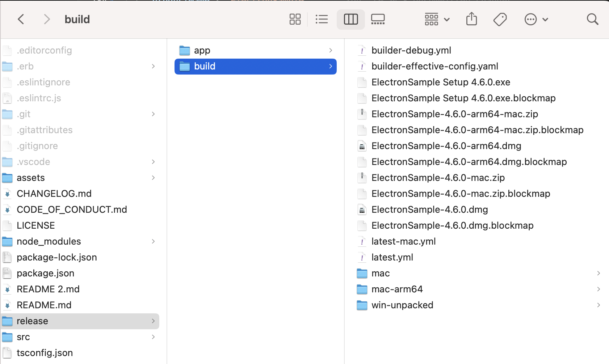This screenshot has height=364, width=609.
Task: Click the CHANGELOG.md file icon
Action: click(7, 194)
